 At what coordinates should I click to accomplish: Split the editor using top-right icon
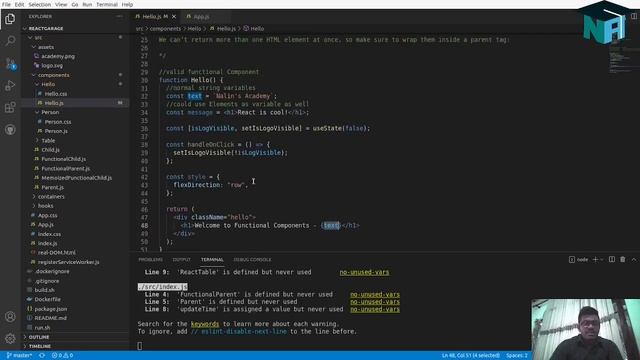tap(634, 16)
